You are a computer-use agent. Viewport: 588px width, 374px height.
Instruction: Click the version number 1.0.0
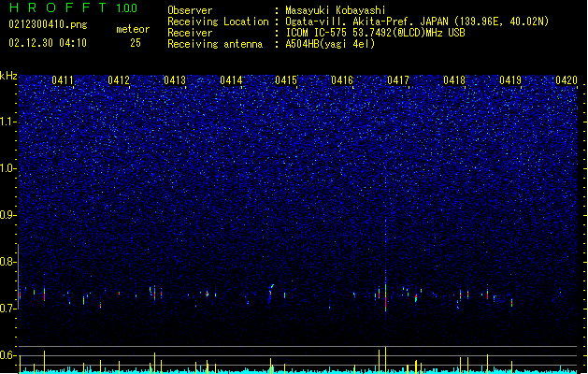(127, 7)
